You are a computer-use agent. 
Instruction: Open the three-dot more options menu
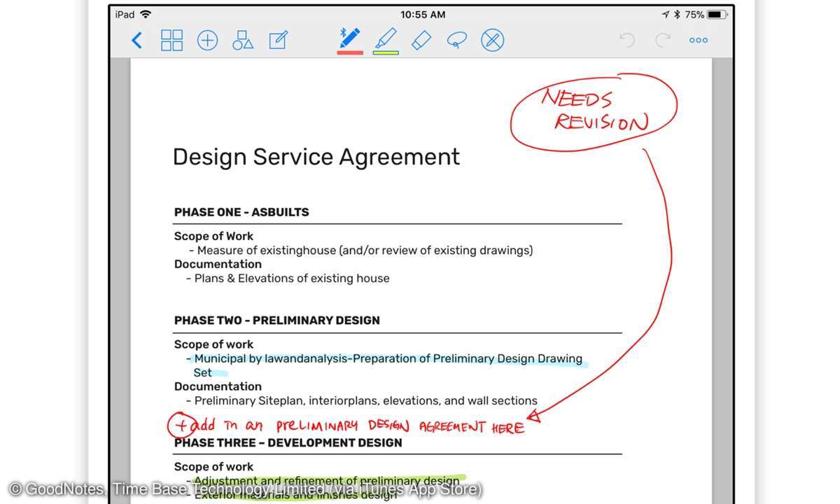click(698, 41)
